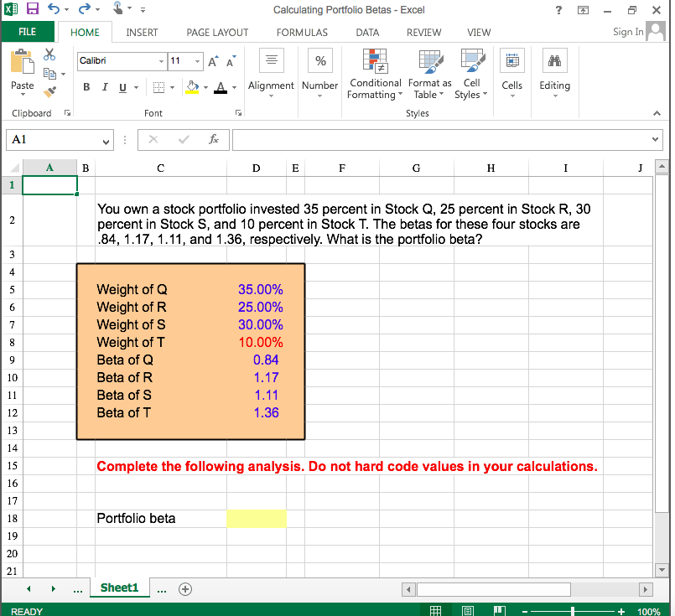Select column C header

[x=160, y=168]
